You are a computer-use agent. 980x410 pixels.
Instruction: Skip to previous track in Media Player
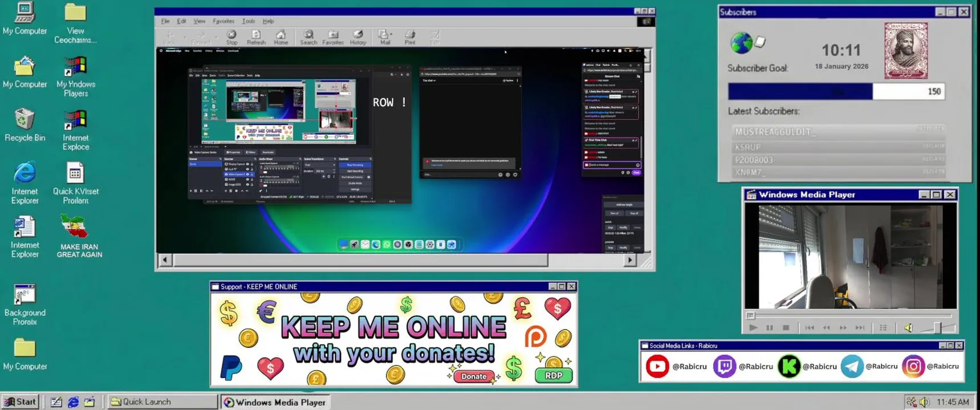pos(810,327)
